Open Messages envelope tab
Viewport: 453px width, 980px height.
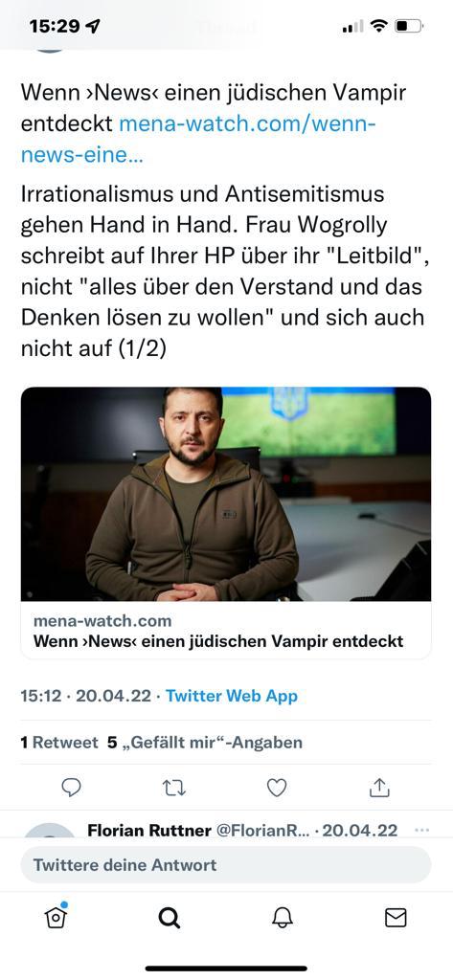396,918
